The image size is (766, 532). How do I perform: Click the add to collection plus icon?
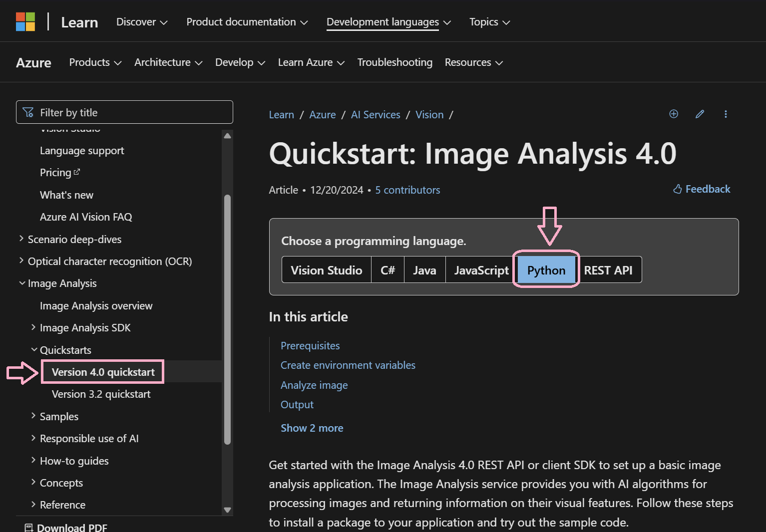[674, 114]
